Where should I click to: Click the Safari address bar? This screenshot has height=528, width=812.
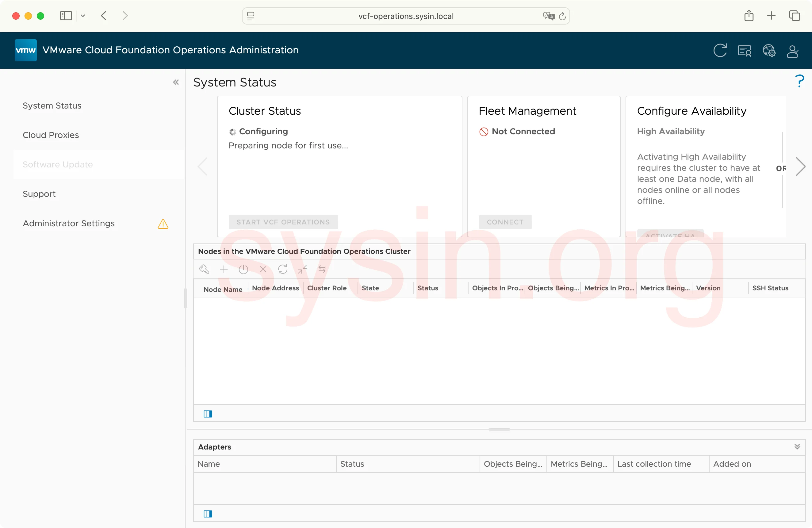(x=405, y=16)
